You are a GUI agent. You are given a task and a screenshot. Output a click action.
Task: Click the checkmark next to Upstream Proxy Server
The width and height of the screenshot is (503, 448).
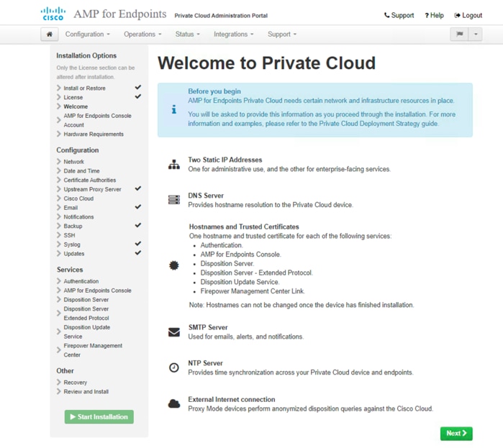pyautogui.click(x=138, y=188)
